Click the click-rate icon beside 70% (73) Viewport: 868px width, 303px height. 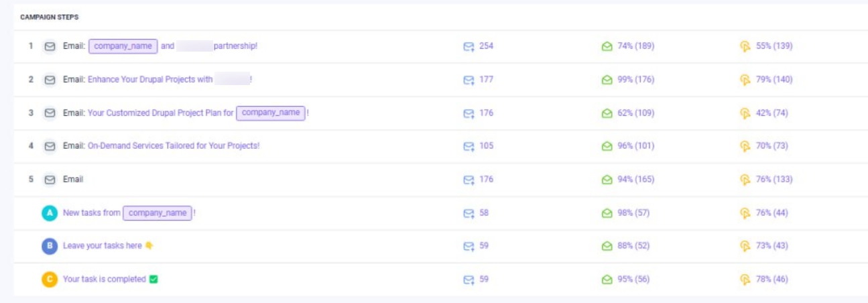coord(745,146)
